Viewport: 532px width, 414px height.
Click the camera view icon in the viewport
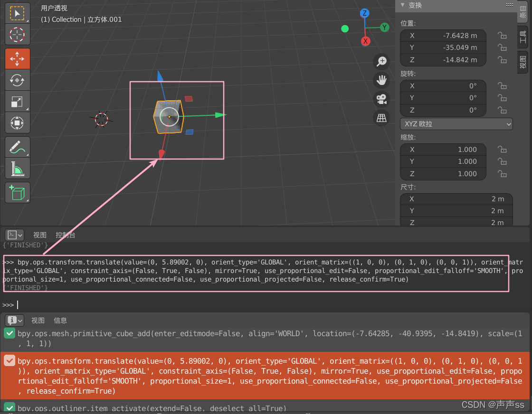click(381, 99)
